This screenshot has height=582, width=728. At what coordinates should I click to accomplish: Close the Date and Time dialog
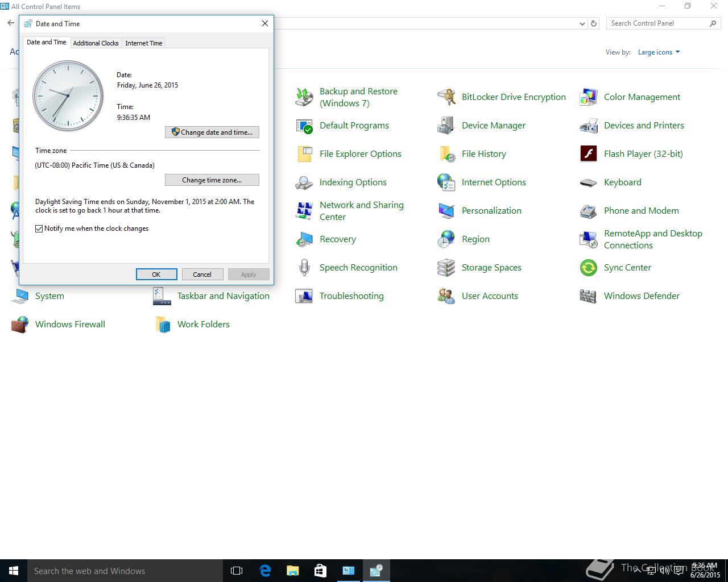[264, 23]
